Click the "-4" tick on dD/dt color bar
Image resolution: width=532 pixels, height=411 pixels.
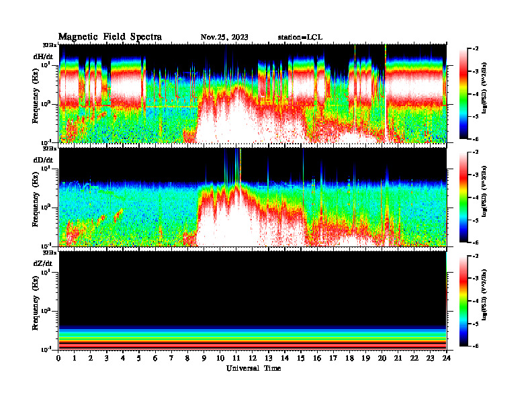pyautogui.click(x=476, y=197)
